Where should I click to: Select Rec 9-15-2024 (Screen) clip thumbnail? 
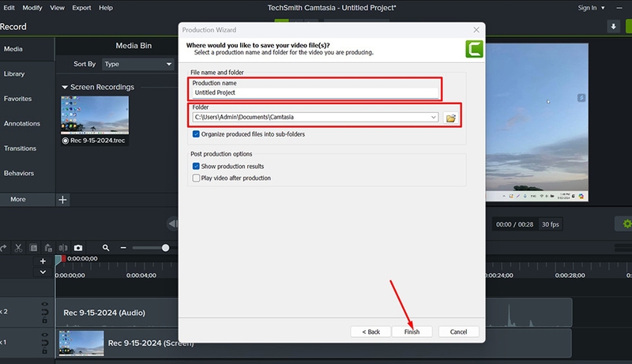click(81, 343)
